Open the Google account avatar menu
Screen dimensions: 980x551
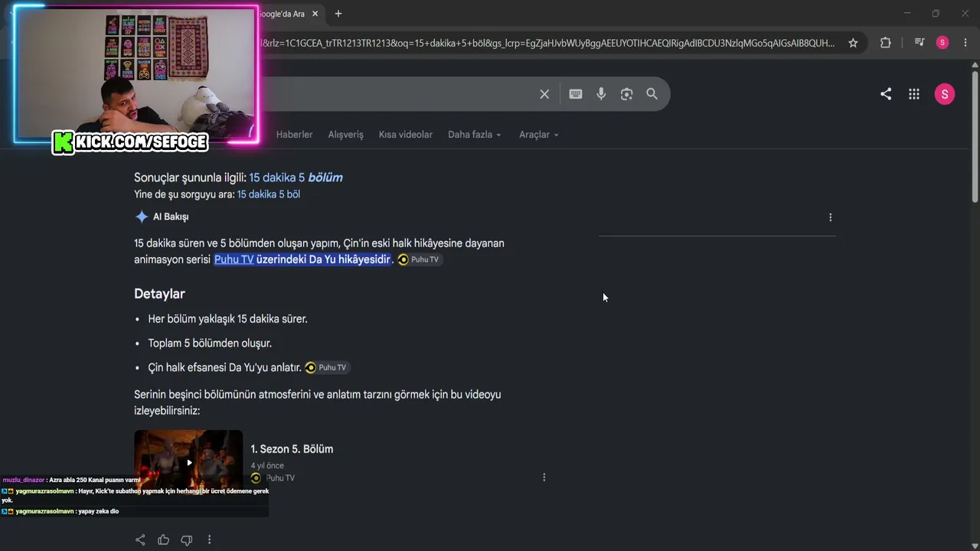pos(945,94)
